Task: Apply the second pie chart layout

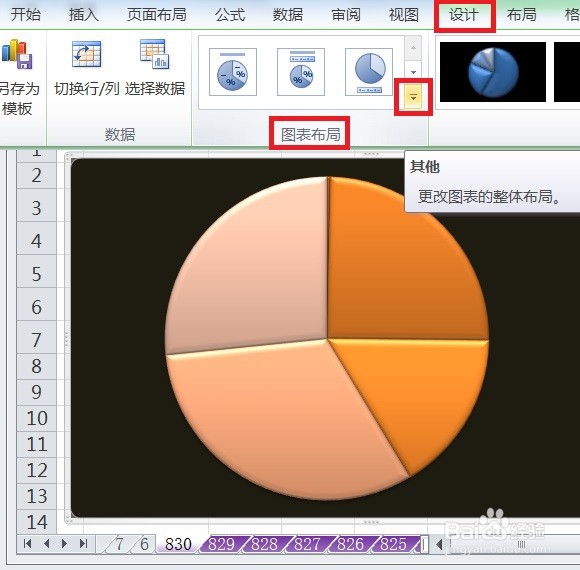Action: tap(301, 72)
